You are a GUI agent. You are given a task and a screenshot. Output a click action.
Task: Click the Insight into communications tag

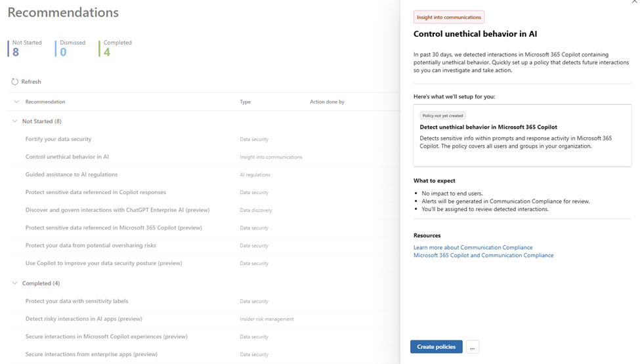click(449, 17)
